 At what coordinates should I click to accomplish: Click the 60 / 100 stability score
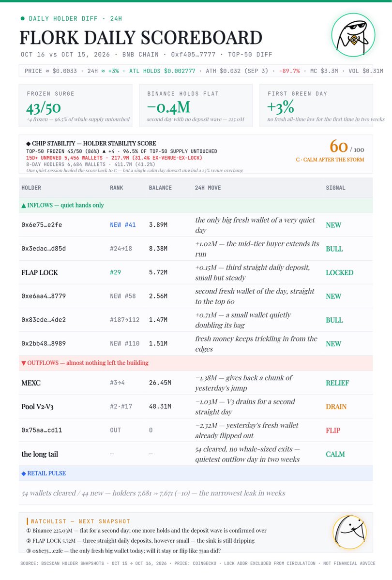347,147
